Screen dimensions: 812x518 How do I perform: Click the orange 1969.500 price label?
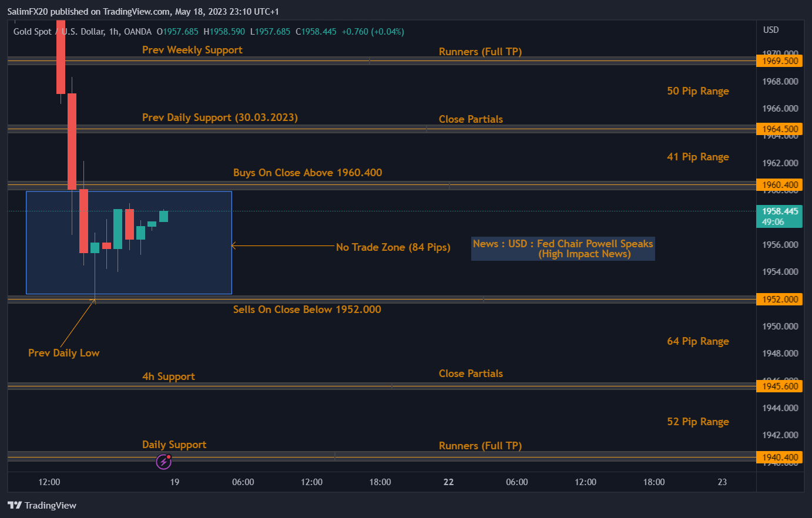click(x=779, y=60)
